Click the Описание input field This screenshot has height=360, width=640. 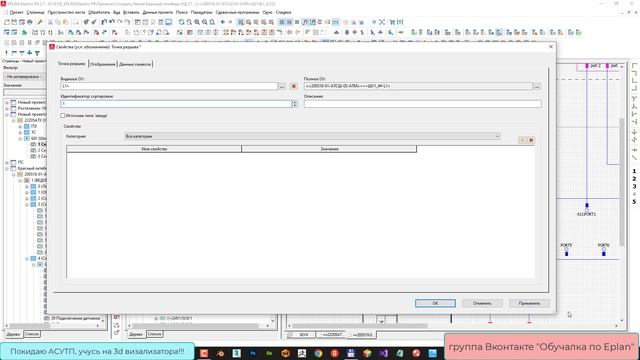coord(422,104)
